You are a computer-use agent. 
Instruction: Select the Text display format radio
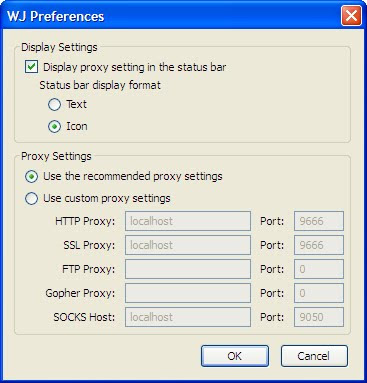(54, 104)
